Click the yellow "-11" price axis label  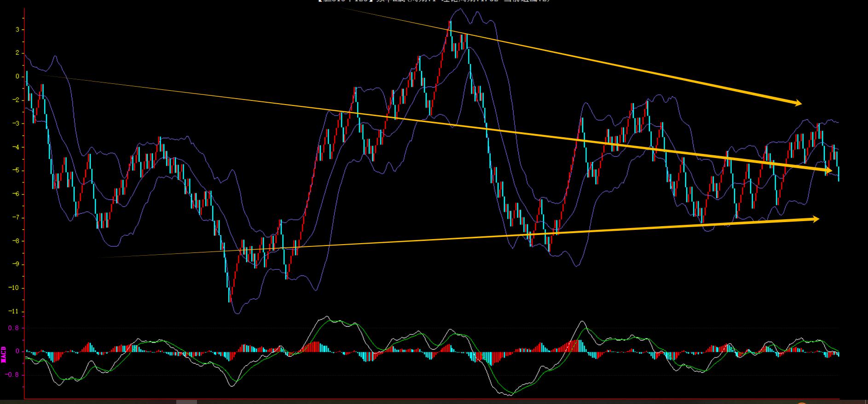coord(14,312)
